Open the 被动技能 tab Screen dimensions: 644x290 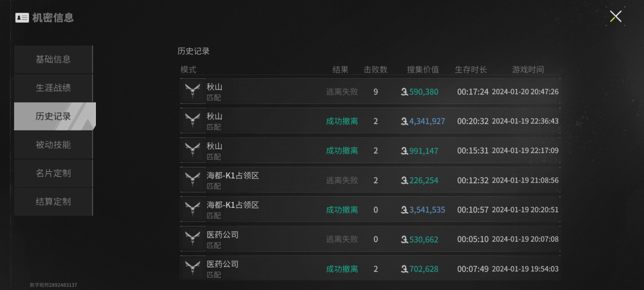[x=53, y=145]
